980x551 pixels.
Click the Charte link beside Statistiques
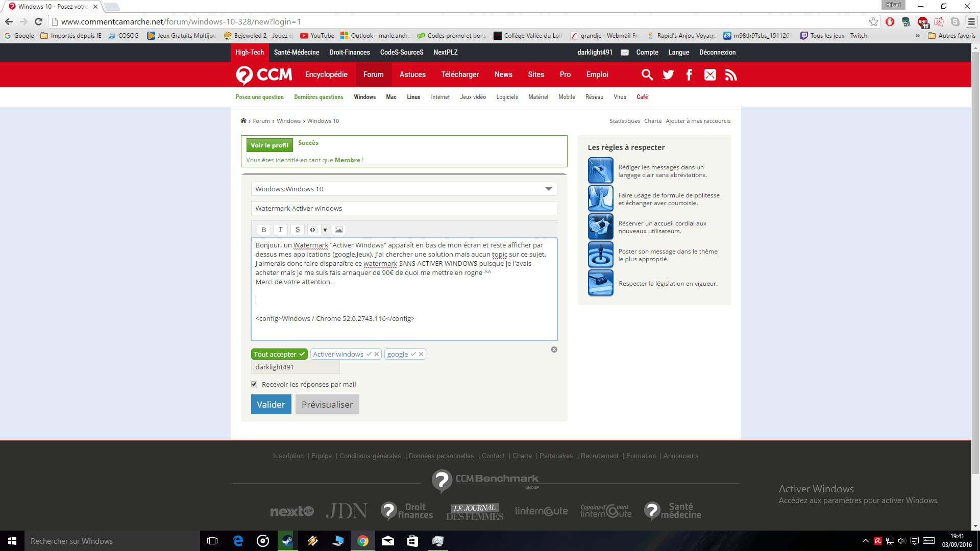click(653, 121)
